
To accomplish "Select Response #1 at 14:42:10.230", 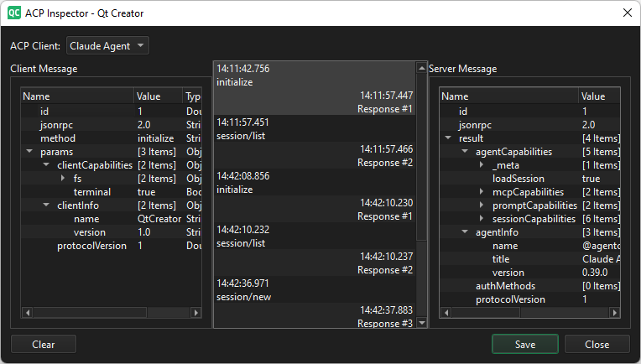I will 315,209.
